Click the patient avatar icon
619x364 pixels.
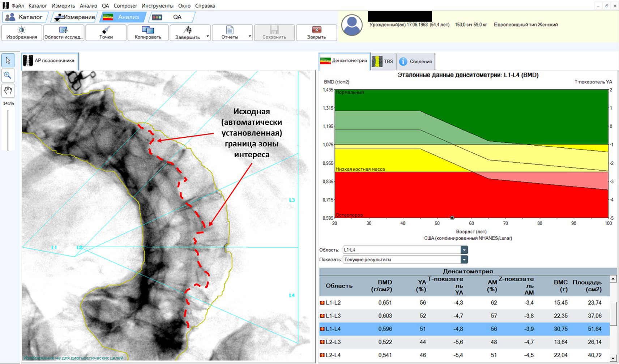tap(352, 25)
